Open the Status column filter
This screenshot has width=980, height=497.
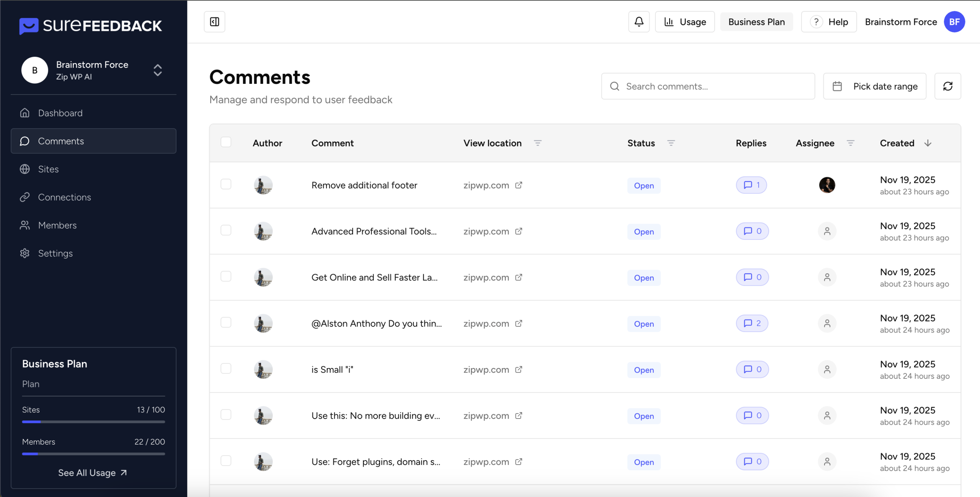(671, 143)
